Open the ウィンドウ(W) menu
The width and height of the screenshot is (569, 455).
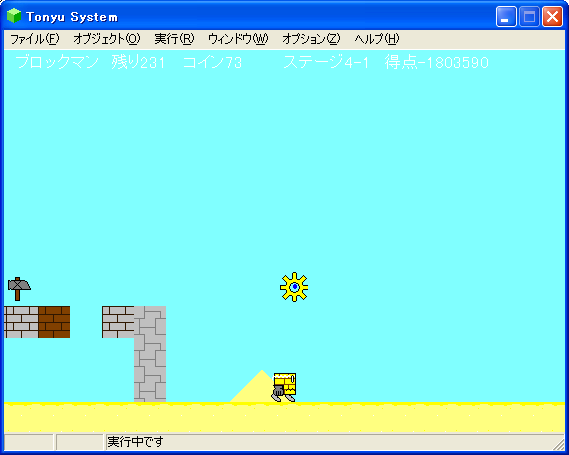[x=238, y=39]
